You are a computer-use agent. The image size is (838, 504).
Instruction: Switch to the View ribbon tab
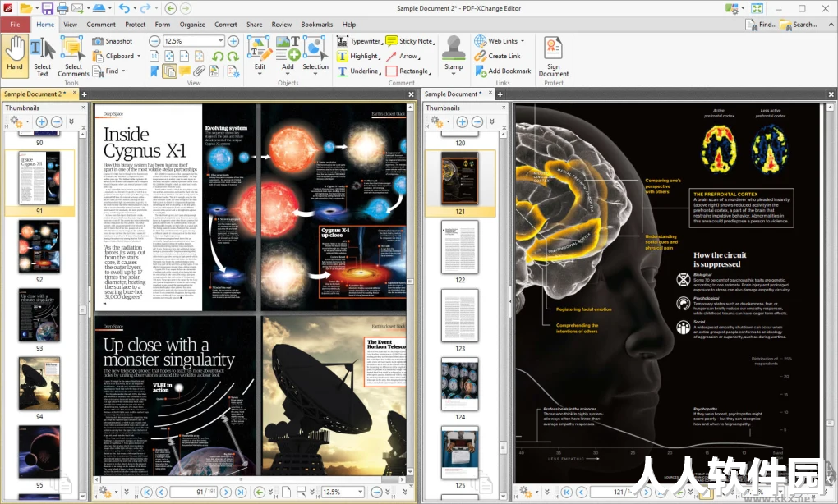point(70,25)
